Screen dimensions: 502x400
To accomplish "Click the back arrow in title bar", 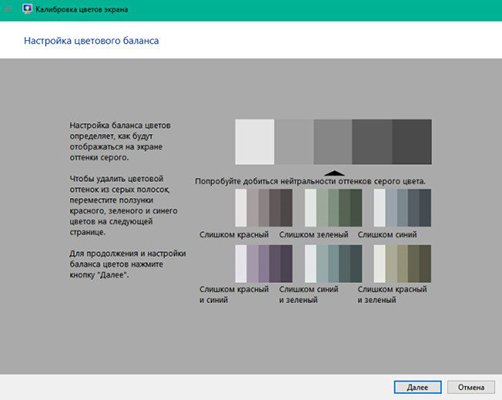I will click(8, 9).
